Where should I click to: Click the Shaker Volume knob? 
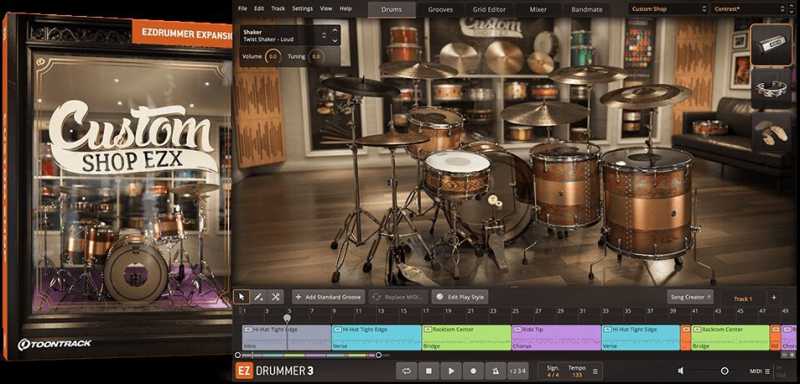point(273,57)
